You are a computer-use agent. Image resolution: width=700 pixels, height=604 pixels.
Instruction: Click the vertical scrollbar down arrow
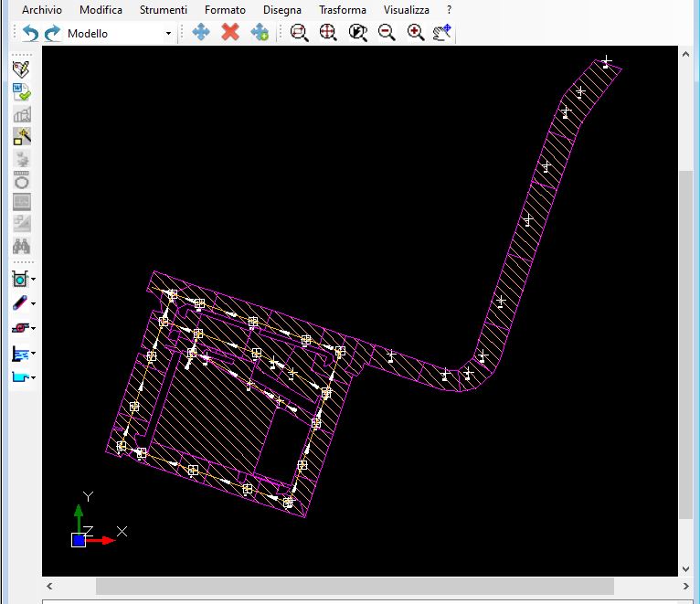[x=687, y=567]
